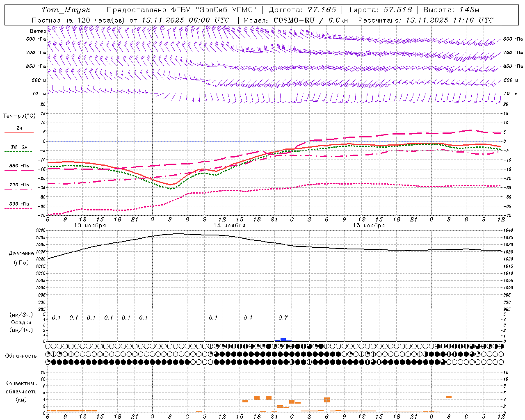525x420 pixels.
Task: Click the Облачность cloud cover label
Action: pos(21,356)
